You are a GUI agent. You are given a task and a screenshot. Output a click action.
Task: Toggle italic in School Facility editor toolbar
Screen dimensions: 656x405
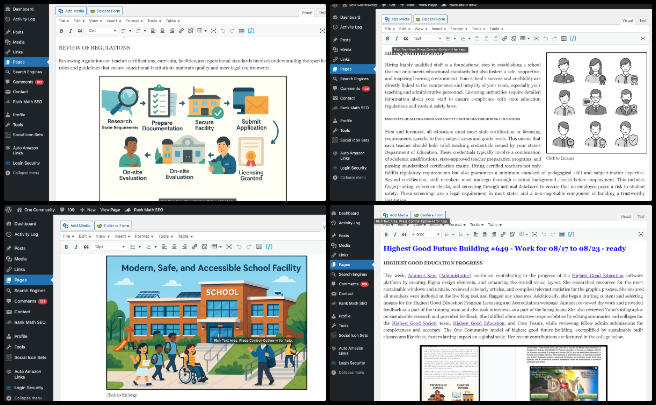[x=76, y=247]
